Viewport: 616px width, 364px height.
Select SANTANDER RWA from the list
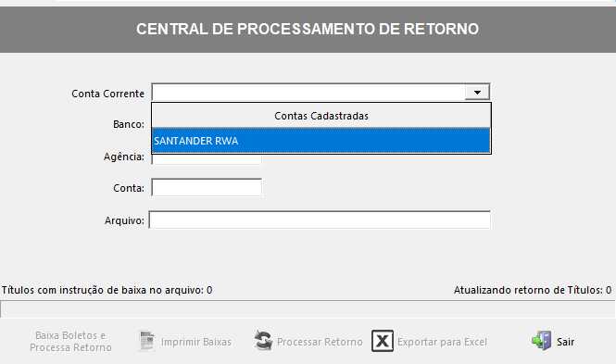tap(321, 141)
